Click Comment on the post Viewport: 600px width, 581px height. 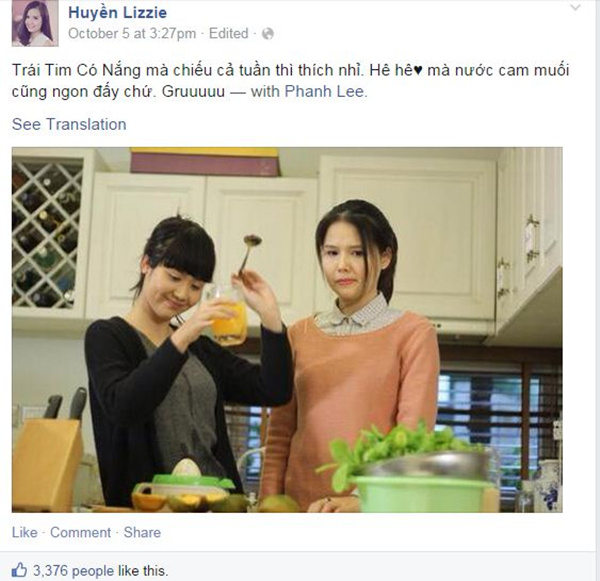point(80,532)
